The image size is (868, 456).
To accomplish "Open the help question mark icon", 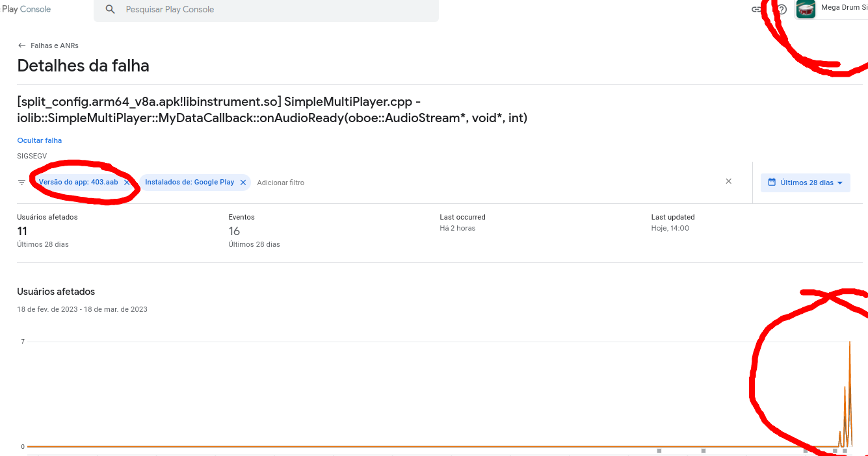I will point(782,9).
